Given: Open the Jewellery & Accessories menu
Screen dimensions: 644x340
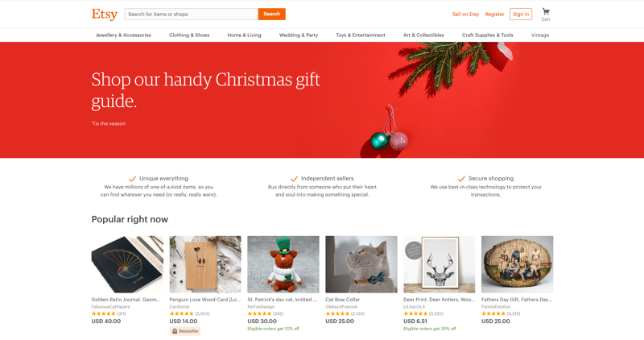Looking at the screenshot, I should tap(123, 35).
